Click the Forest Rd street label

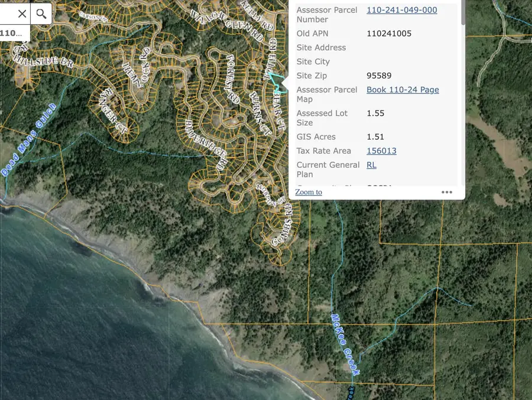point(233,79)
